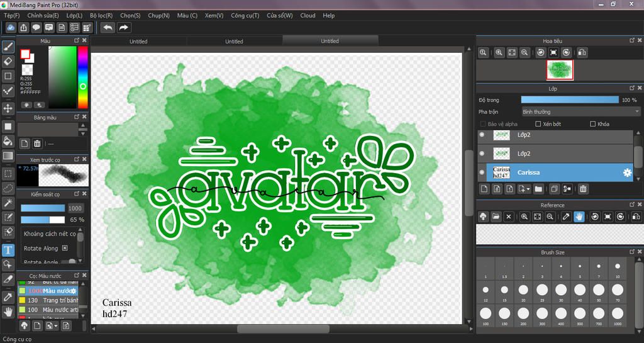Screen dimensions: 644x343
Task: Select the Select Eraser tool
Action: [x=8, y=232]
